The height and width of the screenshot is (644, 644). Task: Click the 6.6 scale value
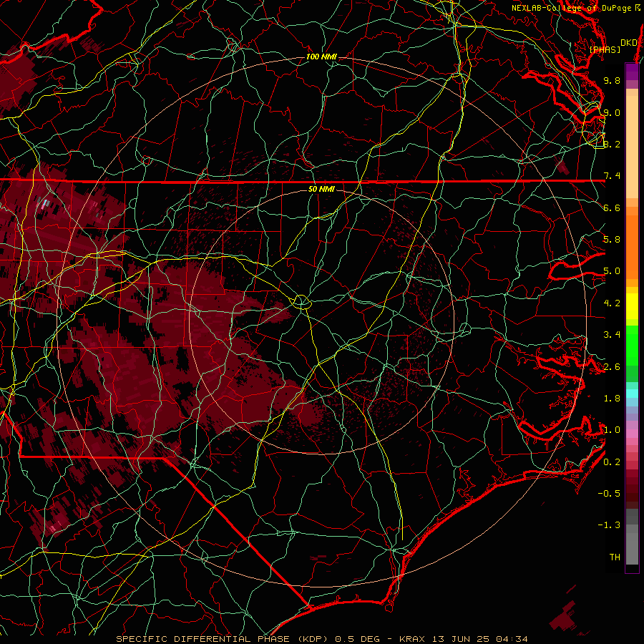(612, 208)
